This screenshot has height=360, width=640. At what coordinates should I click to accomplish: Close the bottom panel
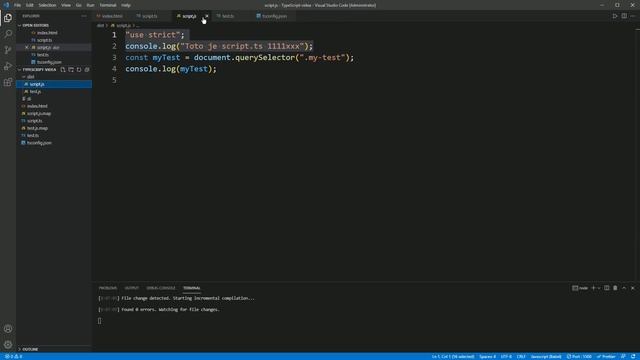coord(633,288)
